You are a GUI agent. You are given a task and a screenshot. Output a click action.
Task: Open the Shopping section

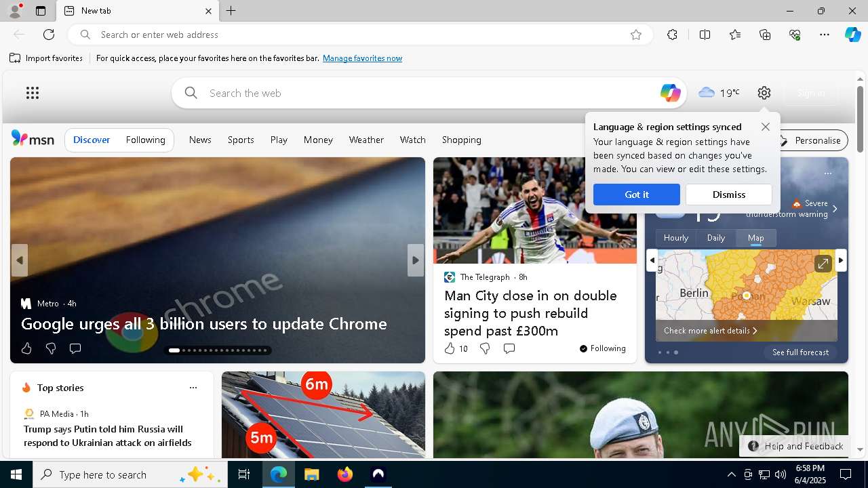(461, 140)
